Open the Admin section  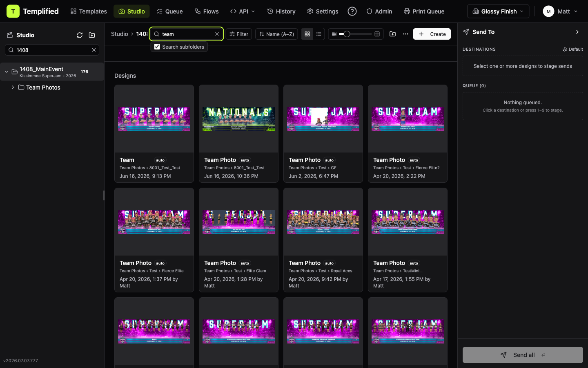click(379, 11)
